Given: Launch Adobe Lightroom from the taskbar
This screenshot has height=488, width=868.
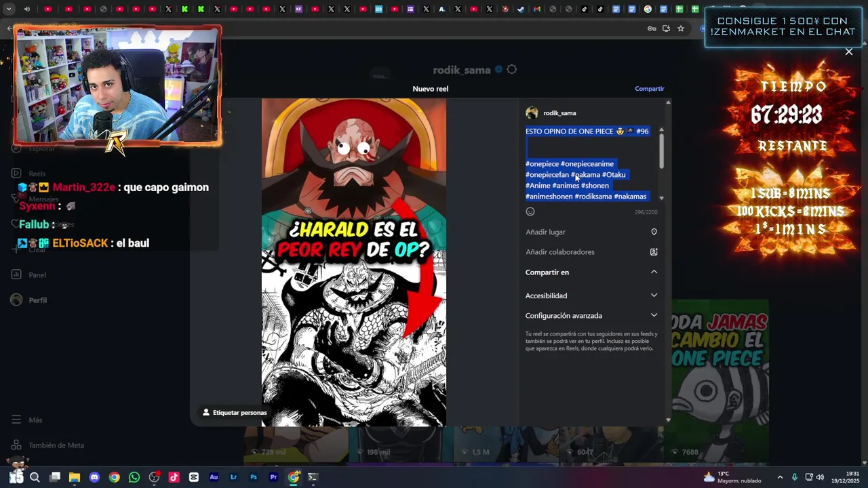Looking at the screenshot, I should click(233, 477).
